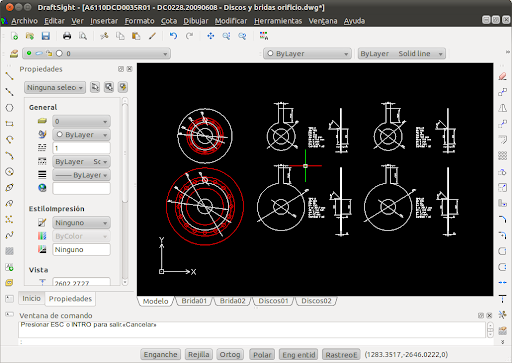This screenshot has width=512, height=363.
Task: Undo the last action
Action: click(x=173, y=36)
